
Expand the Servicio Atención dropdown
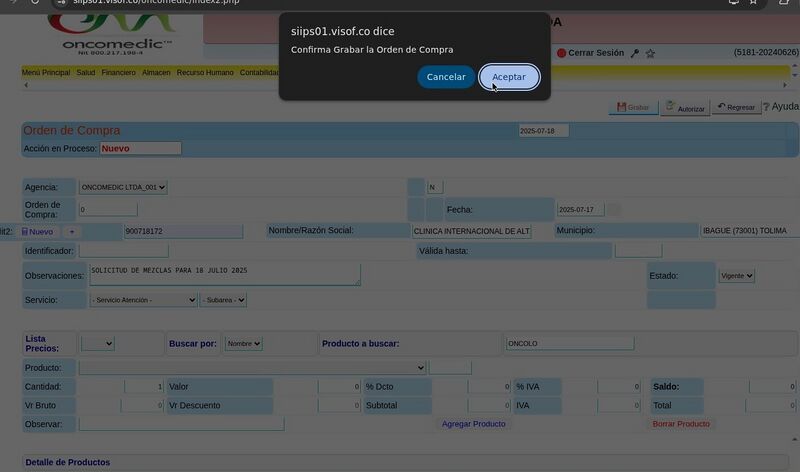click(x=143, y=300)
